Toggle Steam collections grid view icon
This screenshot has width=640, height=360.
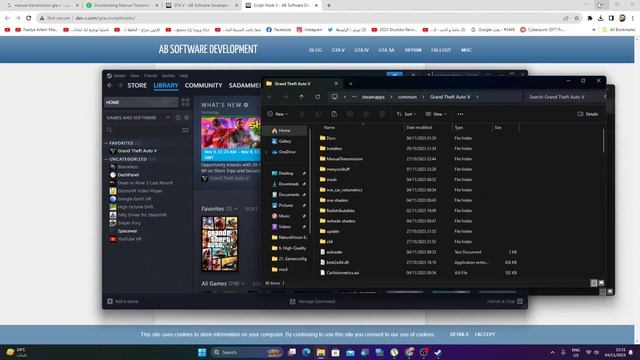185,102
